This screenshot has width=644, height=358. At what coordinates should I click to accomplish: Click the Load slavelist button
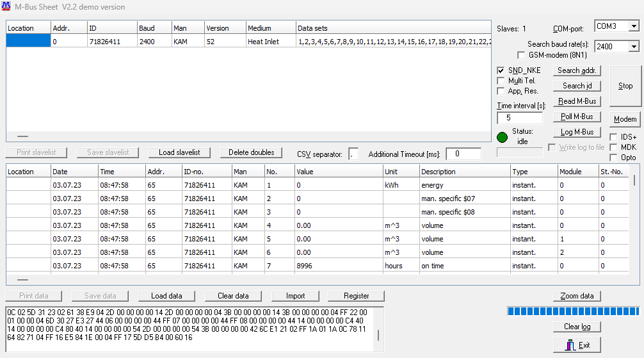coord(179,152)
